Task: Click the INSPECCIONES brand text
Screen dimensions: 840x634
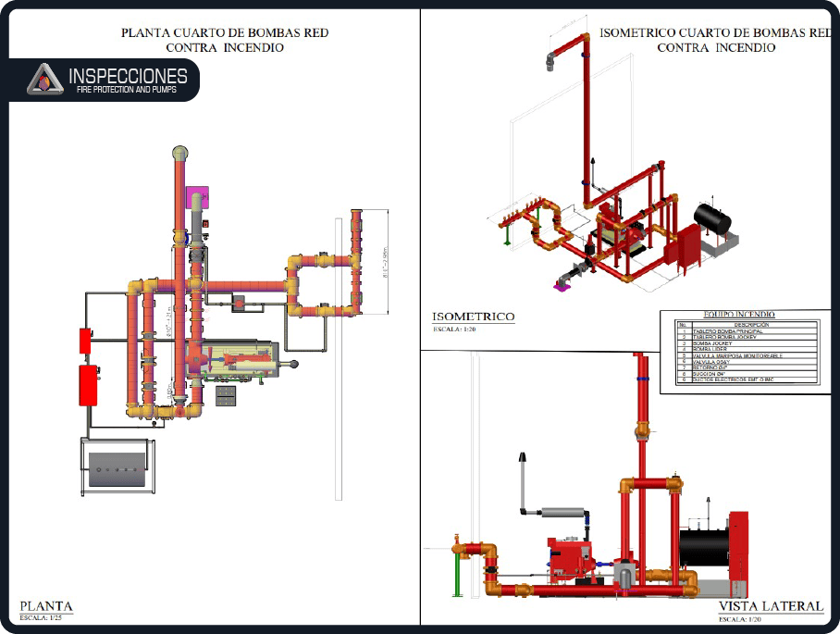Action: click(128, 75)
